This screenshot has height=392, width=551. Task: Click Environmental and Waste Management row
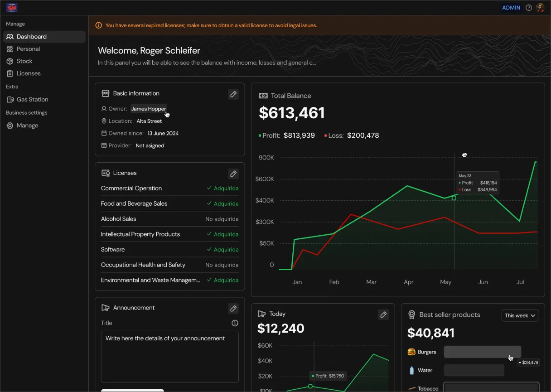pyautogui.click(x=169, y=280)
